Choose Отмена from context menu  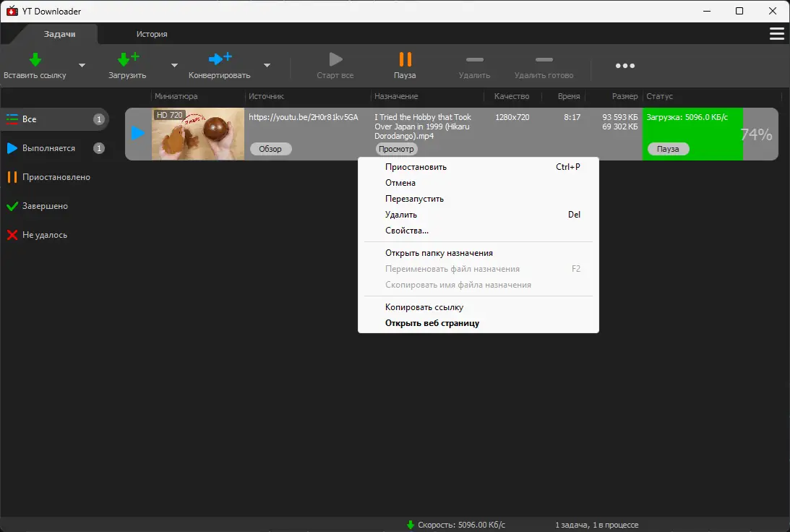pos(478,183)
